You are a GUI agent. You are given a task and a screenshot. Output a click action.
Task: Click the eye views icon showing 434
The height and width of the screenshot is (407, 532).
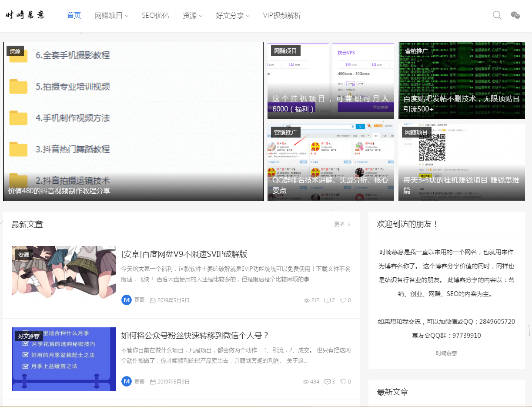306,382
